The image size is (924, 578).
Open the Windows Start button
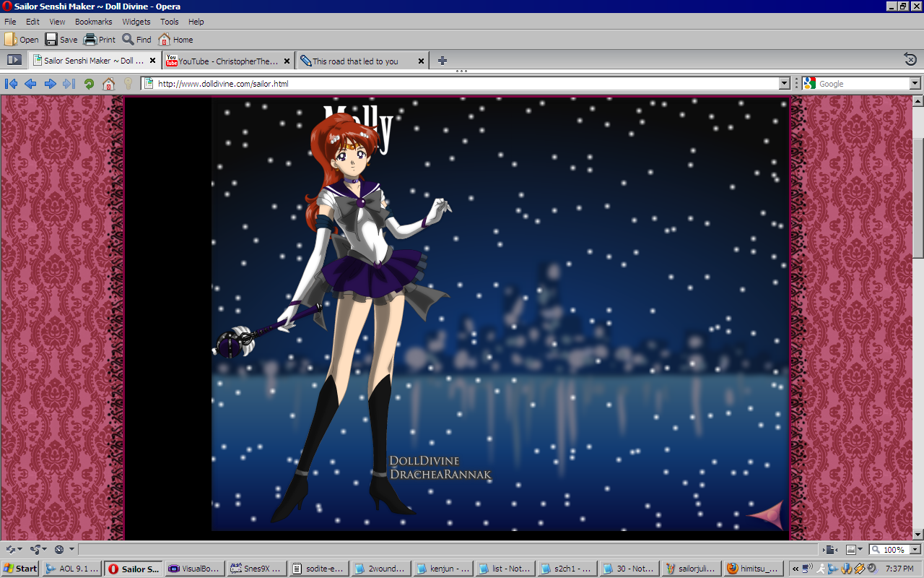[20, 569]
